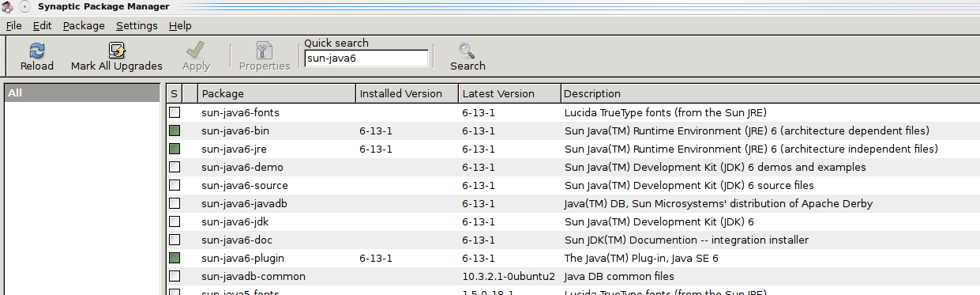Sort by the Package column header
Image resolution: width=980 pixels, height=295 pixels.
[x=276, y=93]
